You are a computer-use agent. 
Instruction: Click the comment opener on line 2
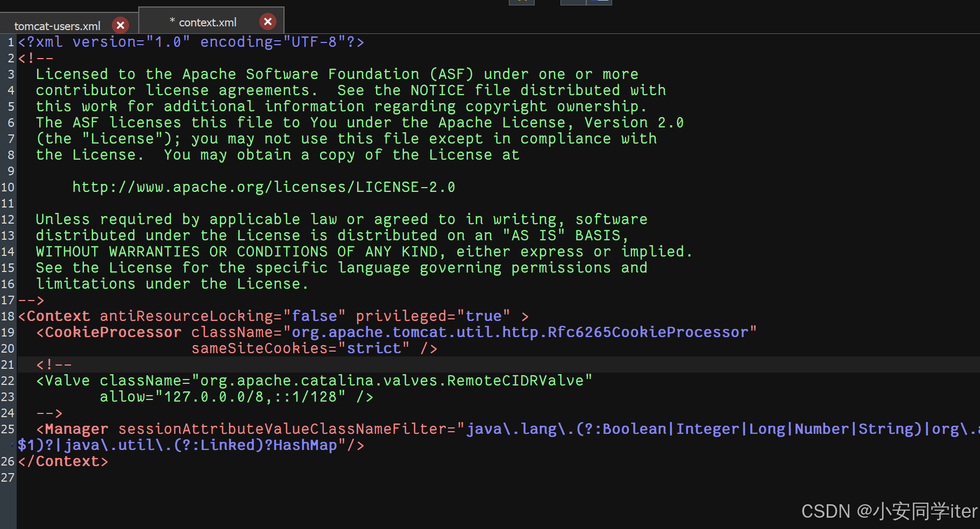35,58
